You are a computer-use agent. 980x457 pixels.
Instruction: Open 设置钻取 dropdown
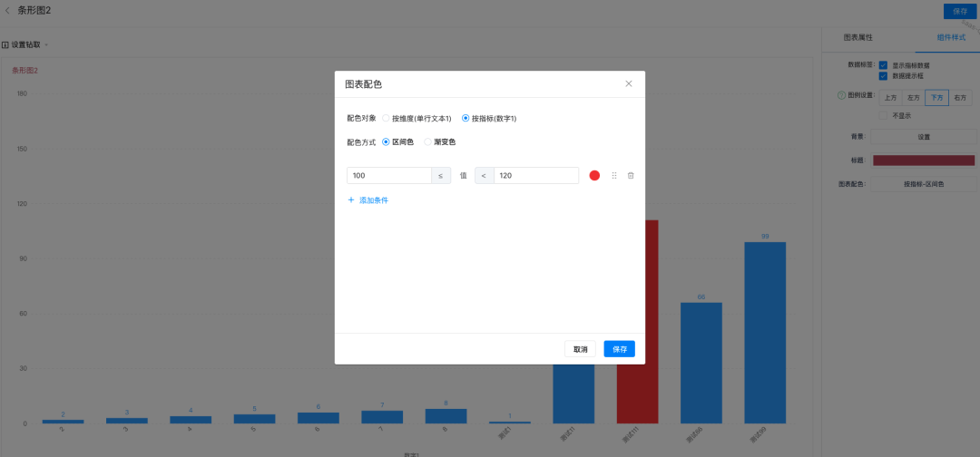(25, 44)
